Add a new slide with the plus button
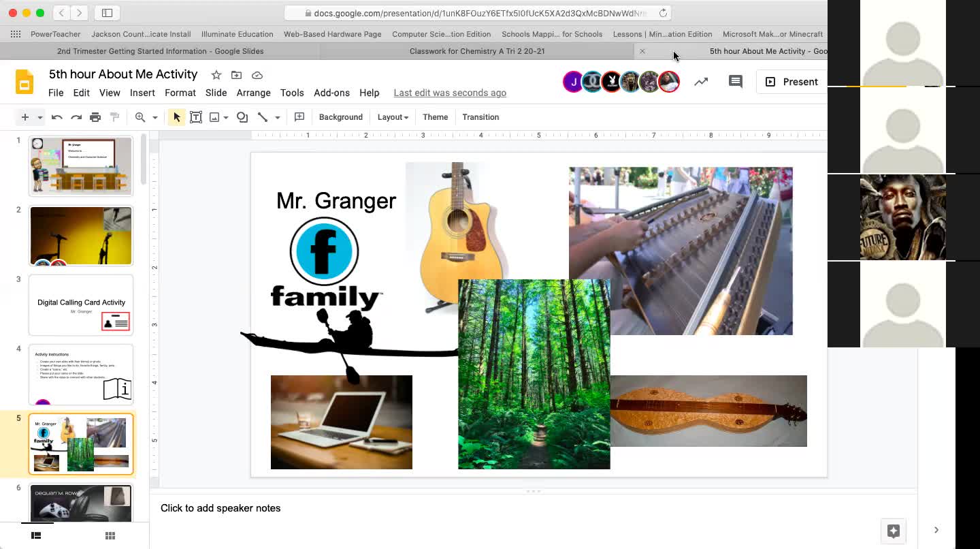 (24, 117)
